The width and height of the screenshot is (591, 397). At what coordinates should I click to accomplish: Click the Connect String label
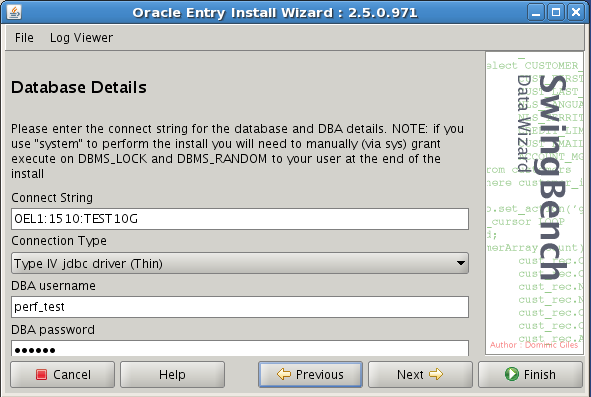[x=52, y=198]
